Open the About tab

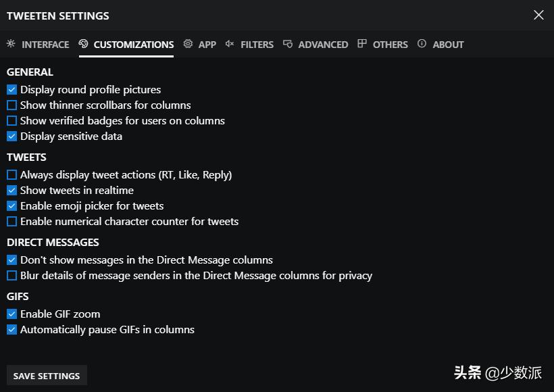[x=448, y=45]
